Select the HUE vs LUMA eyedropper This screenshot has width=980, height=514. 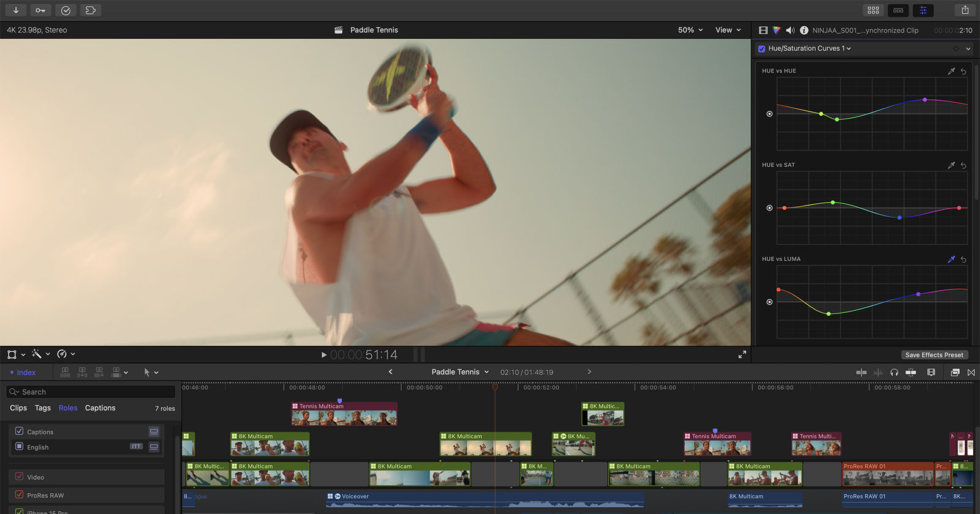tap(951, 259)
